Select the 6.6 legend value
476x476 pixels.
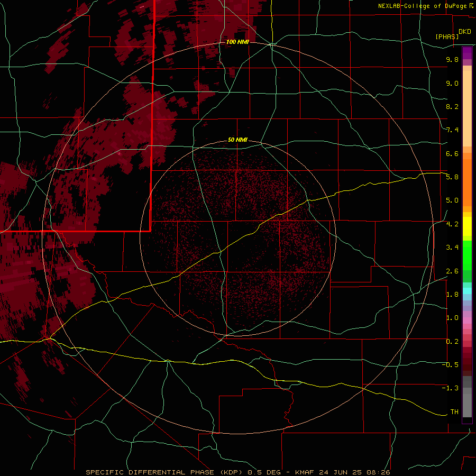click(452, 153)
